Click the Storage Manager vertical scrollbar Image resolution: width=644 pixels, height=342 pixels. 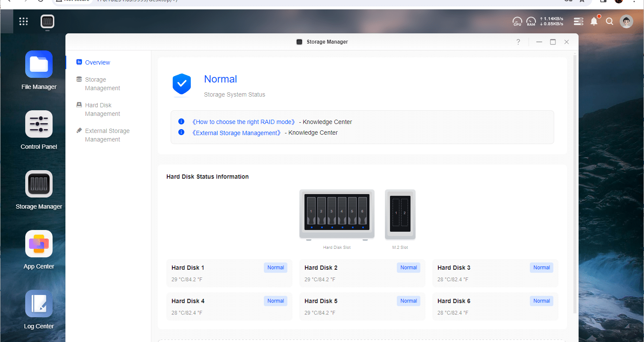point(575,184)
